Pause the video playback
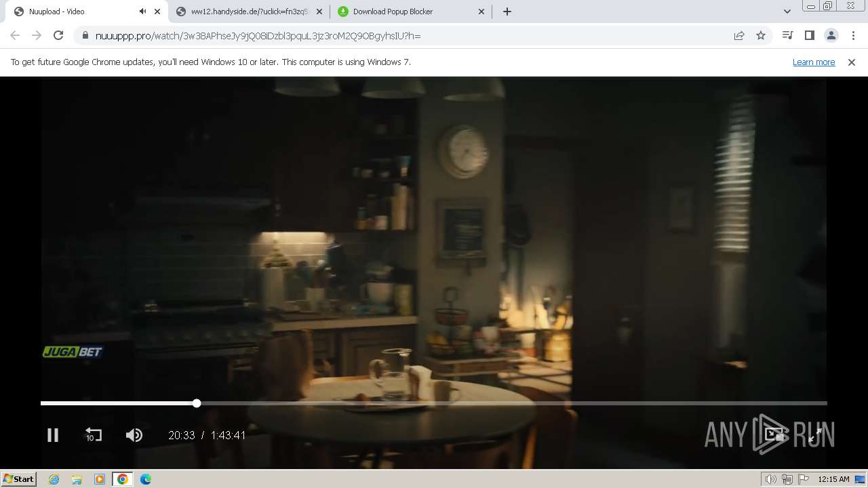The width and height of the screenshot is (868, 488). pyautogui.click(x=53, y=435)
